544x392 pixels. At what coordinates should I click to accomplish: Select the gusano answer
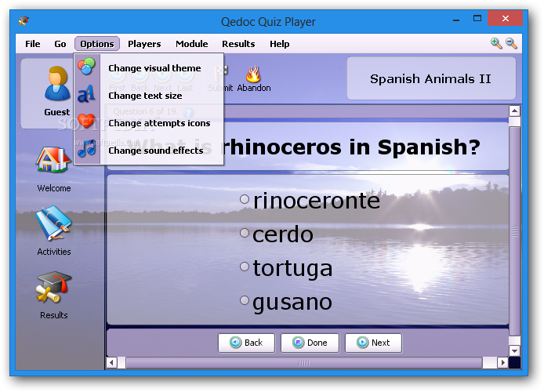[x=245, y=300]
